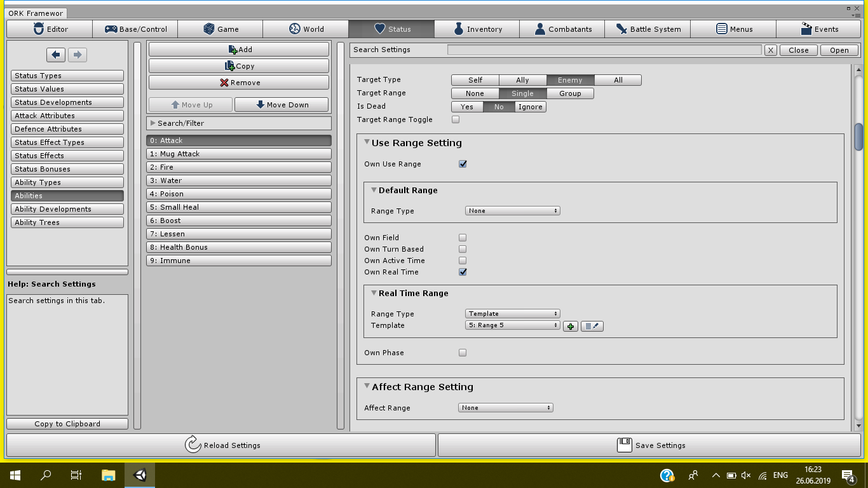Collapse Affect Range Setting section
Screen dimensions: 868x488
[367, 386]
